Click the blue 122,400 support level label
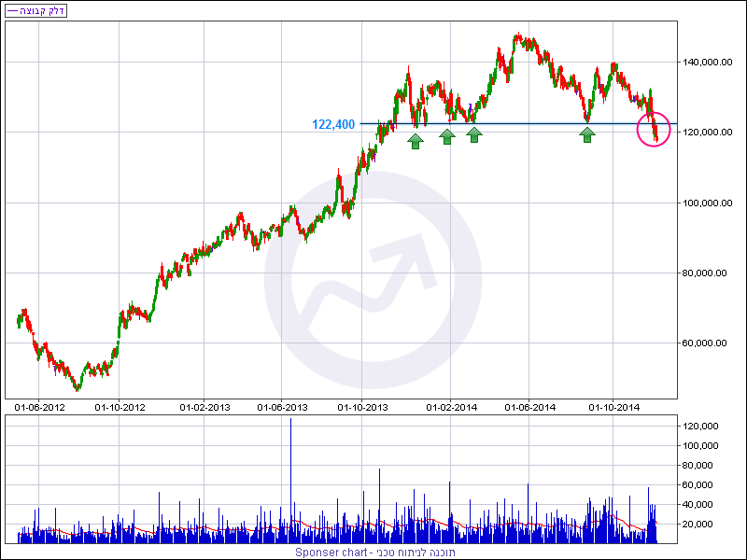The width and height of the screenshot is (747, 560). point(333,124)
